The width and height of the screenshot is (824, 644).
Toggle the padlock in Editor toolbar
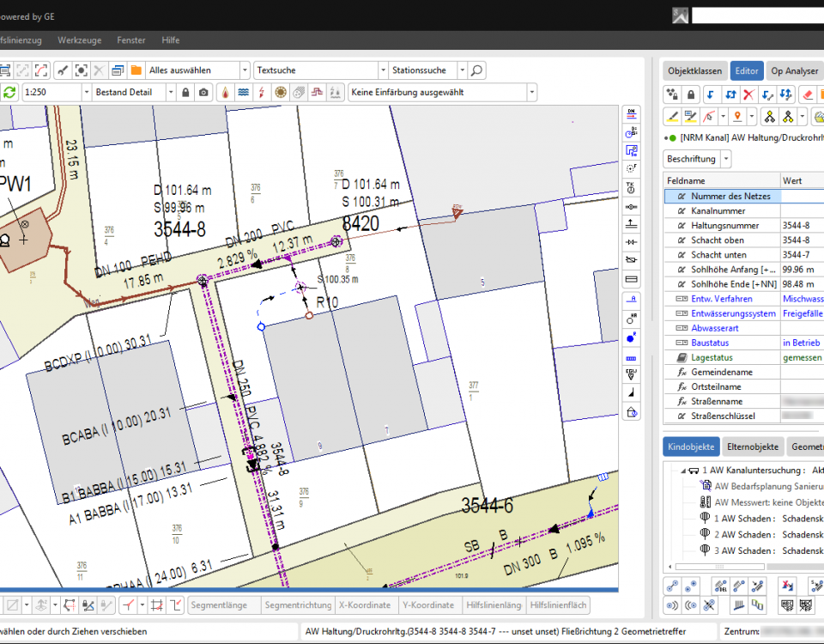tap(692, 94)
